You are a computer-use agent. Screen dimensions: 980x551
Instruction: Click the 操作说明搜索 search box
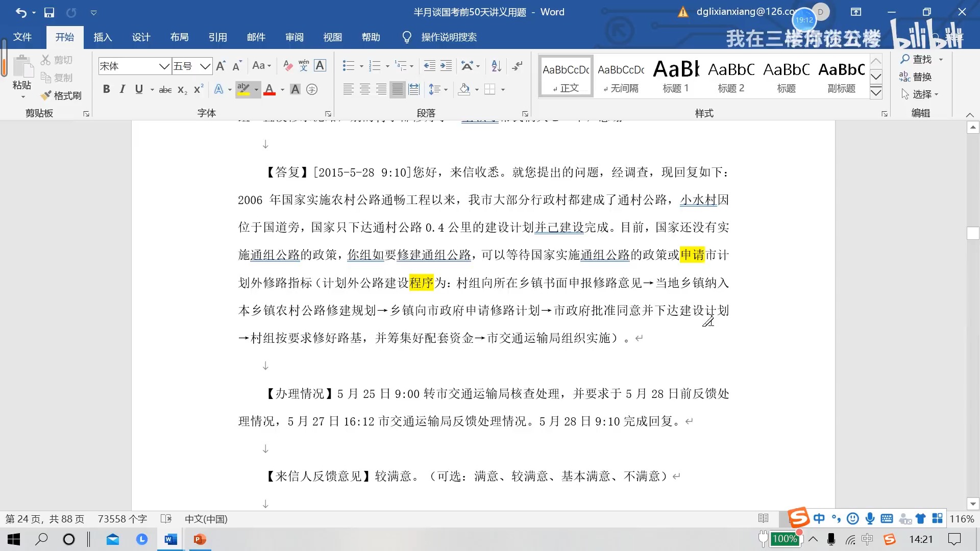tap(449, 37)
